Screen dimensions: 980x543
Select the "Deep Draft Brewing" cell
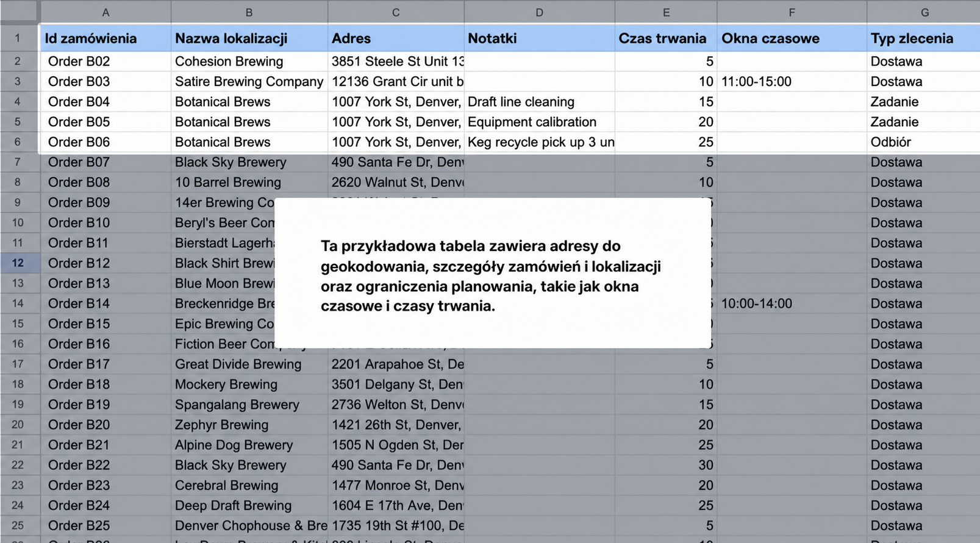click(249, 505)
